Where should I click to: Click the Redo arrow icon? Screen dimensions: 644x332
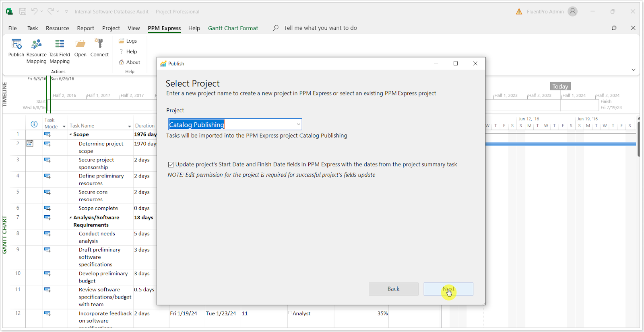[51, 11]
